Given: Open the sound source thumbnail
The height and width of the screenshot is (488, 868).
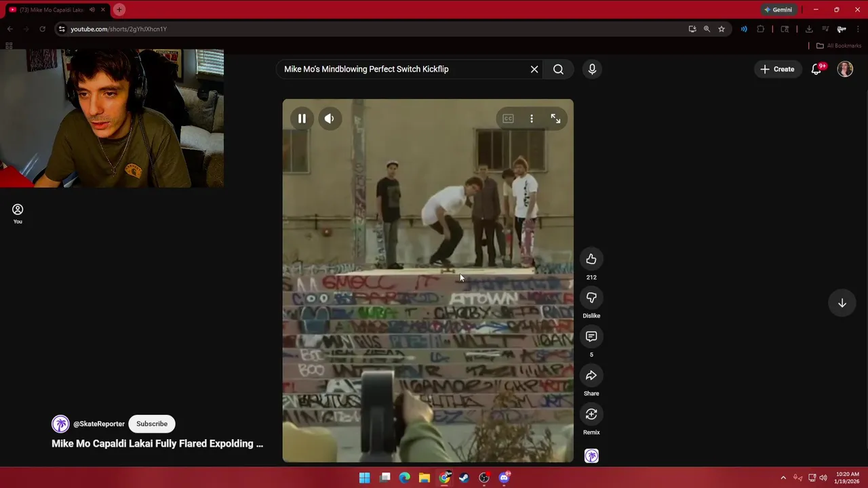Looking at the screenshot, I should pos(591,456).
